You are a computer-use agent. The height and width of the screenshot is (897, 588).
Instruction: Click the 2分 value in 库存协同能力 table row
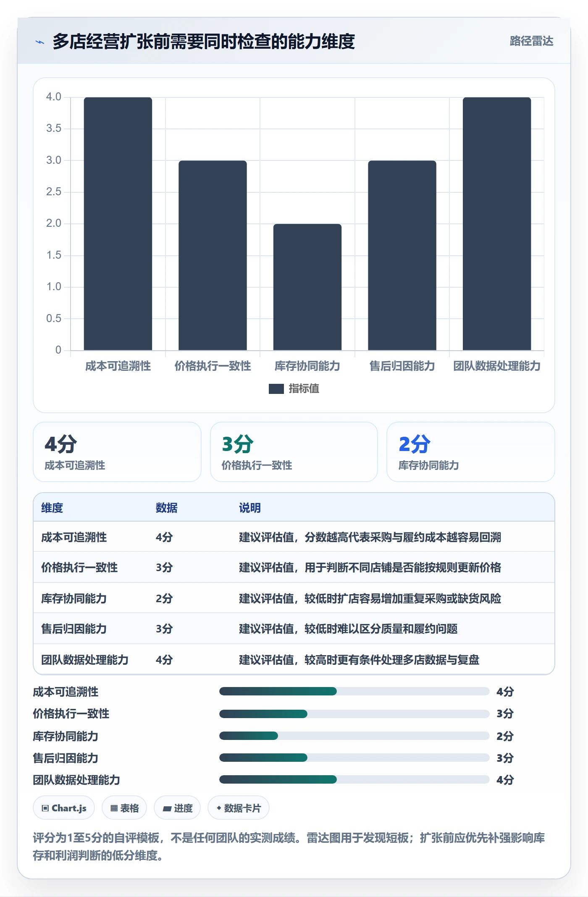tap(164, 598)
